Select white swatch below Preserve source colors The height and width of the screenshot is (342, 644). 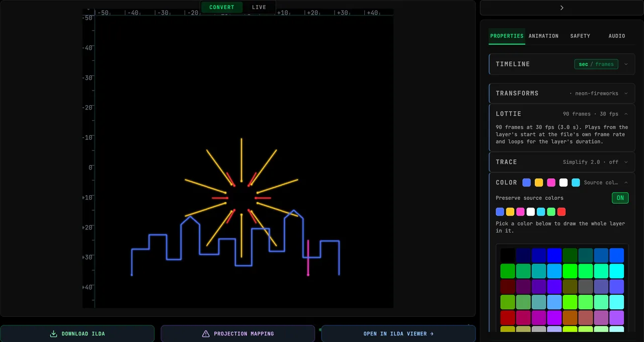pos(530,212)
